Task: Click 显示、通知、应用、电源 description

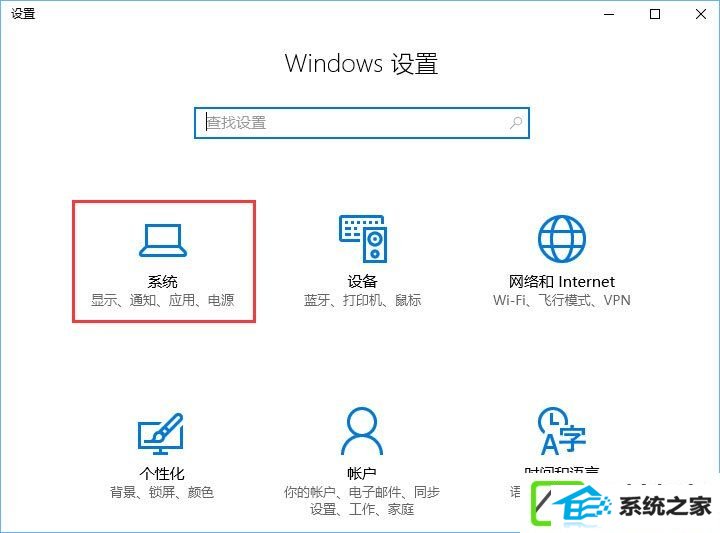Action: pos(163,300)
